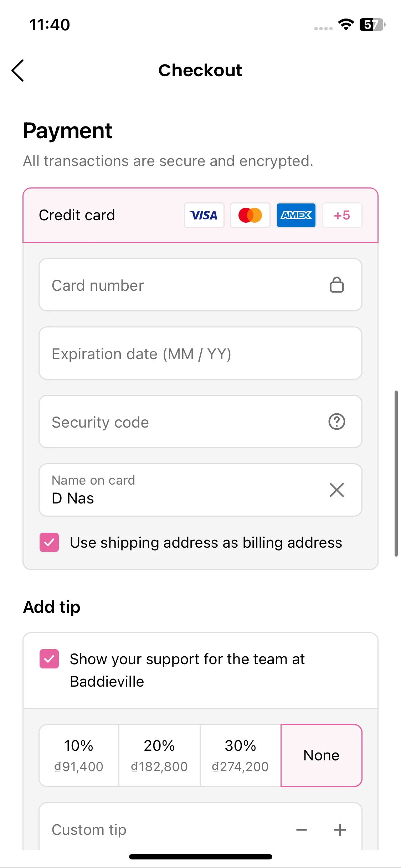
Task: Click the page scrollbar
Action: (x=396, y=474)
